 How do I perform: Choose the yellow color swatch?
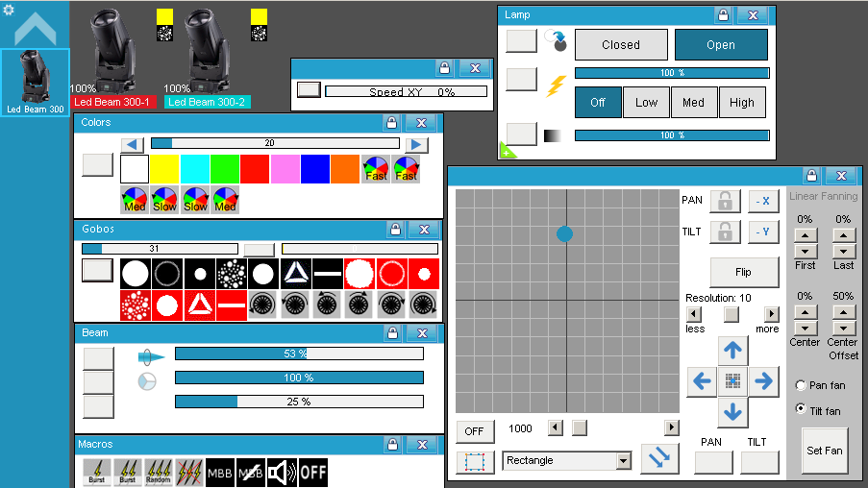click(164, 169)
